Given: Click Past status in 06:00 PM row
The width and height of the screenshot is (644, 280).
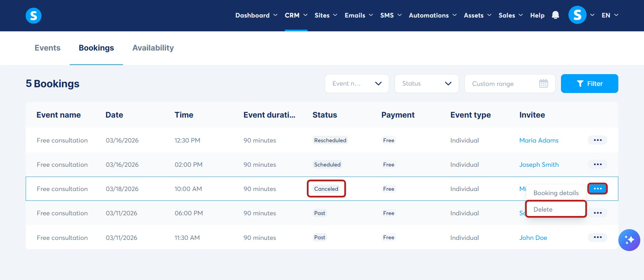Looking at the screenshot, I should point(320,213).
